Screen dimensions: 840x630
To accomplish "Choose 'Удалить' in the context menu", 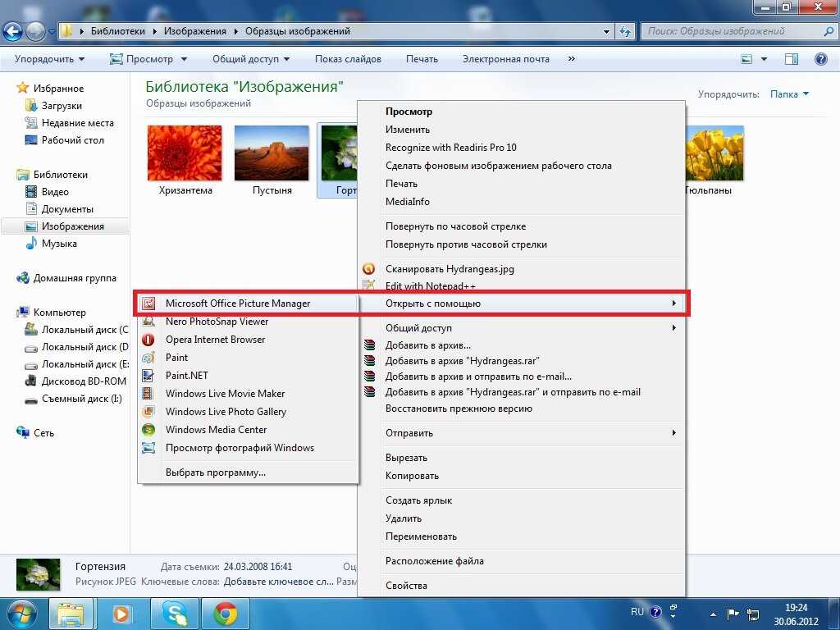I will 404,518.
